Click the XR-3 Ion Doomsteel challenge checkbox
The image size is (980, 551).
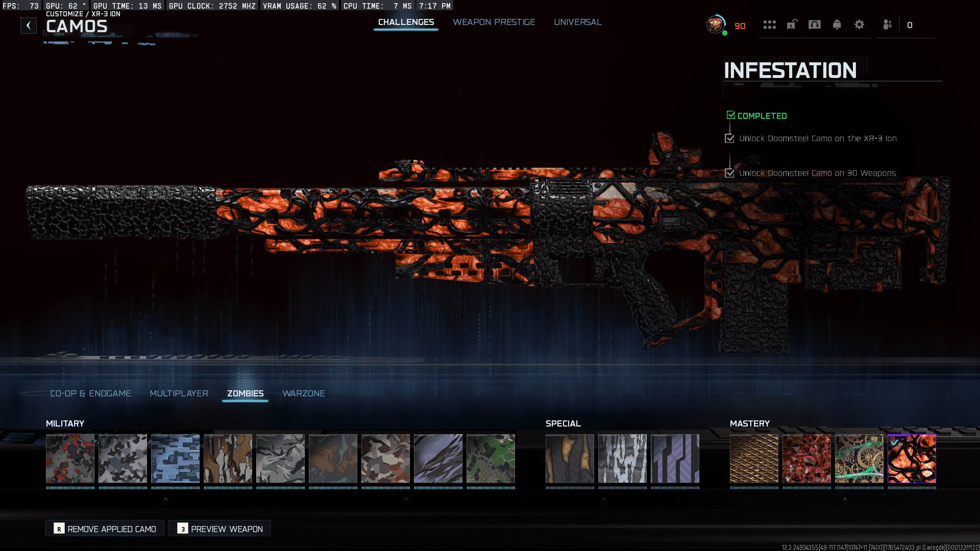(729, 138)
